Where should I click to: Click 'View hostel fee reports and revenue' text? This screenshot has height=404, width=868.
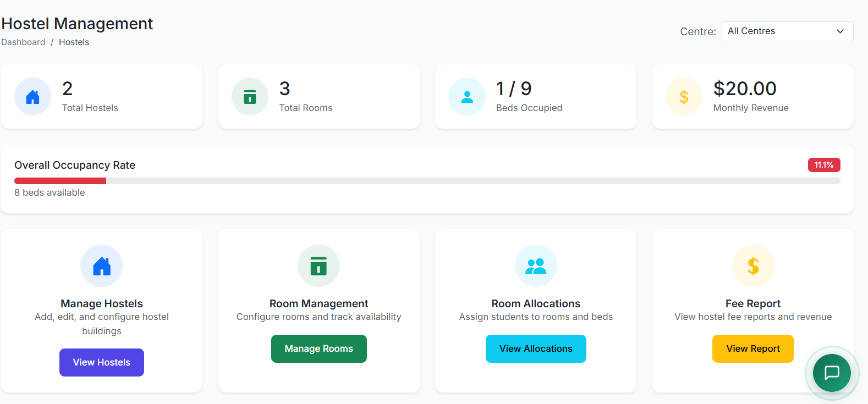(x=753, y=317)
